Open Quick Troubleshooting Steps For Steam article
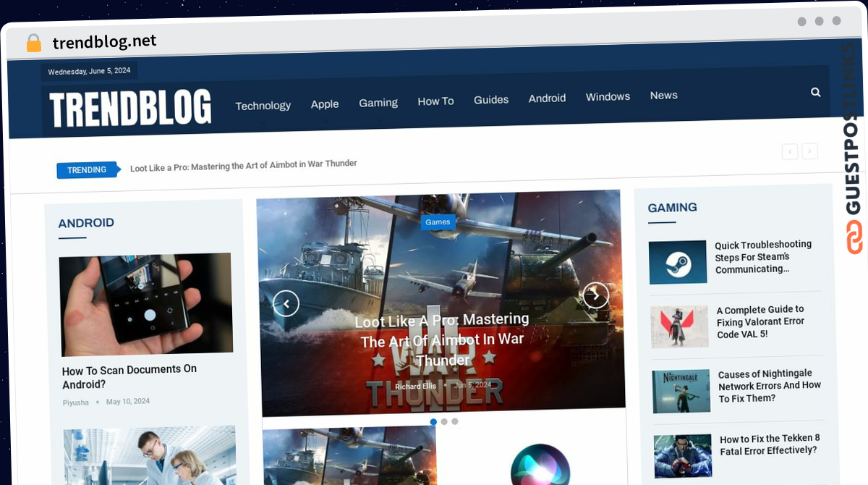Image resolution: width=868 pixels, height=485 pixels. 763,257
